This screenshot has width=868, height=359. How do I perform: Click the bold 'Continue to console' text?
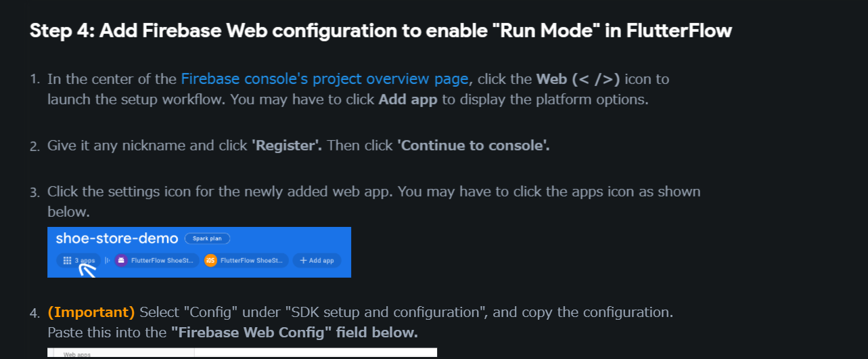474,146
